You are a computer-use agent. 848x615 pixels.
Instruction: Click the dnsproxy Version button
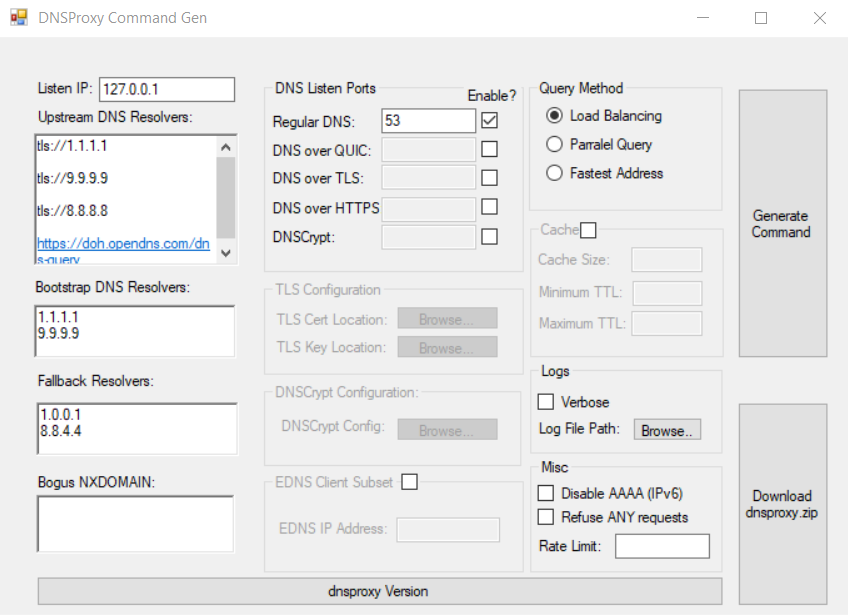[x=380, y=591]
